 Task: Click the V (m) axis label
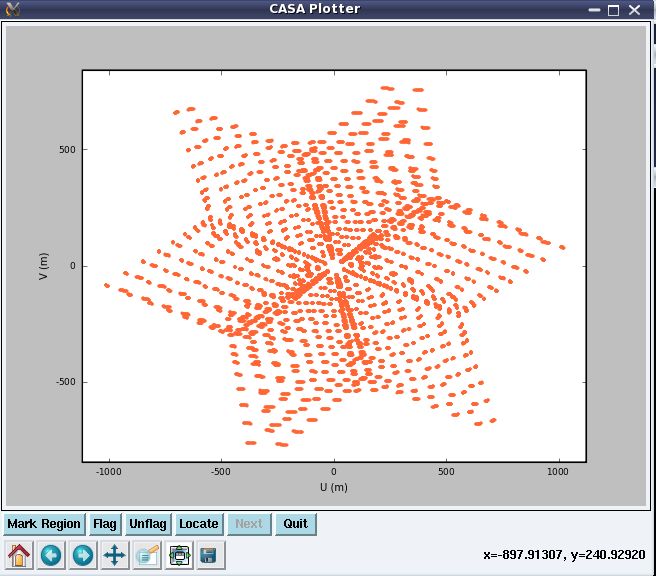point(43,266)
